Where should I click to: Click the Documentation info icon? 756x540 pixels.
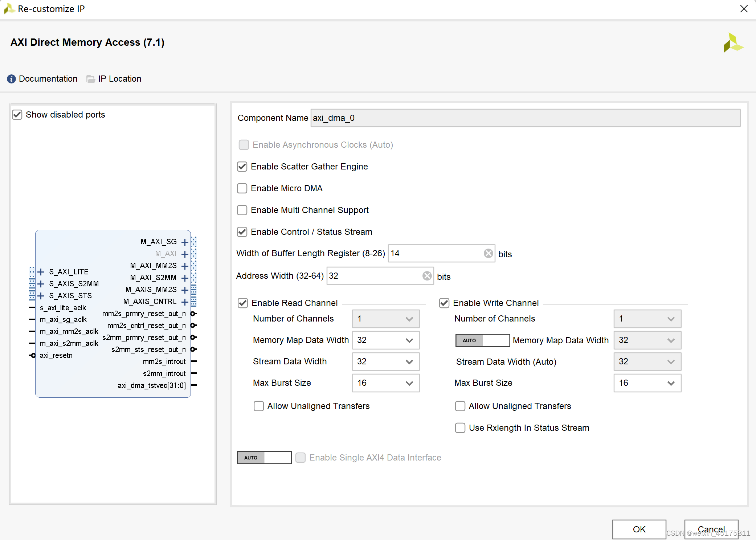(x=11, y=79)
